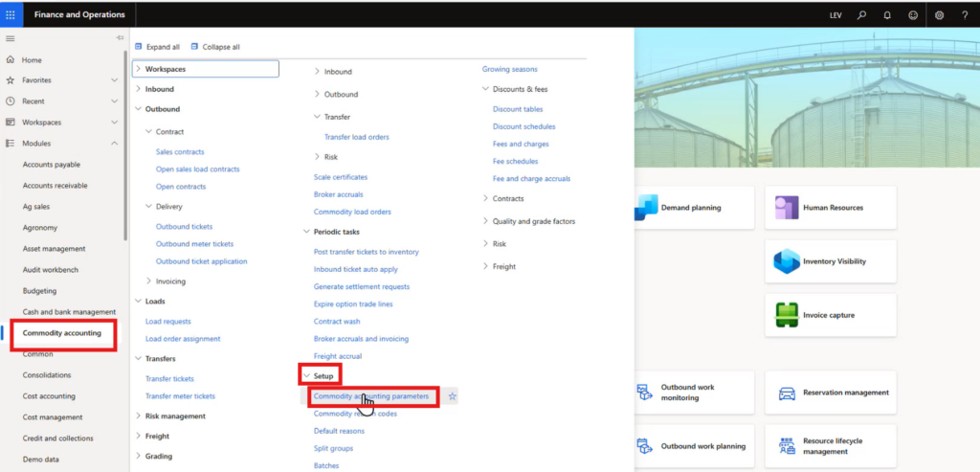Expand the Favorites chevron in sidebar
This screenshot has width=980, height=472.
(115, 80)
